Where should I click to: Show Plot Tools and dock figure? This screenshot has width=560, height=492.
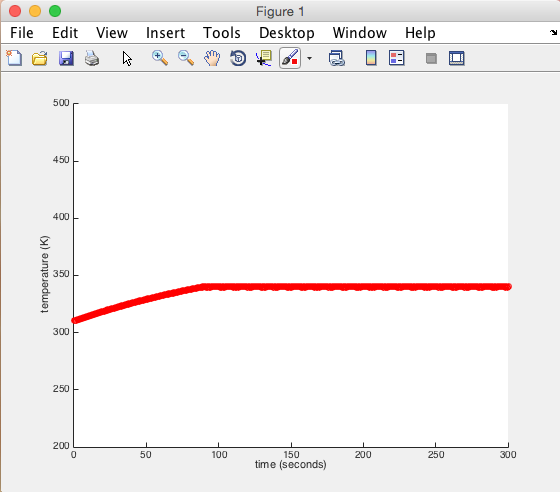click(456, 58)
